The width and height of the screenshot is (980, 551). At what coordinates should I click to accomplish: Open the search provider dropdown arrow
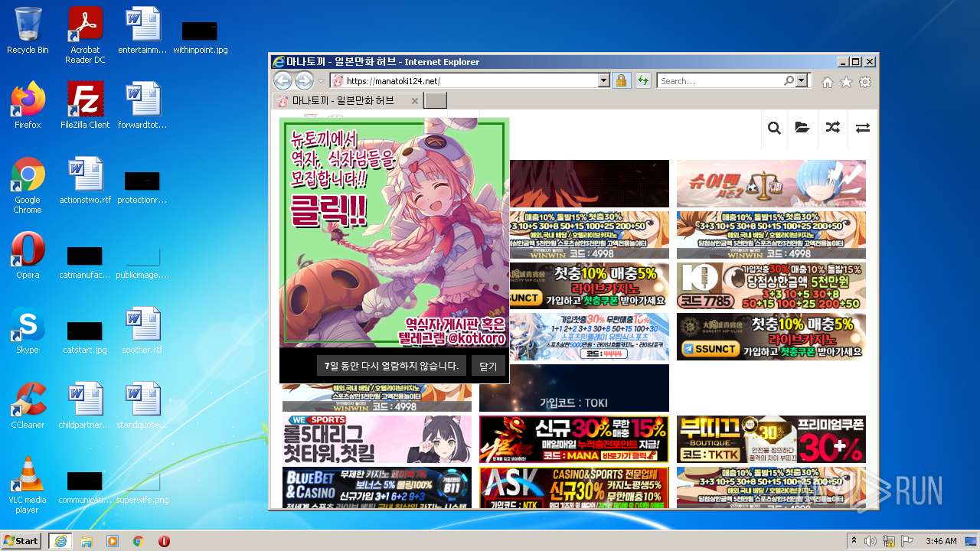(802, 80)
